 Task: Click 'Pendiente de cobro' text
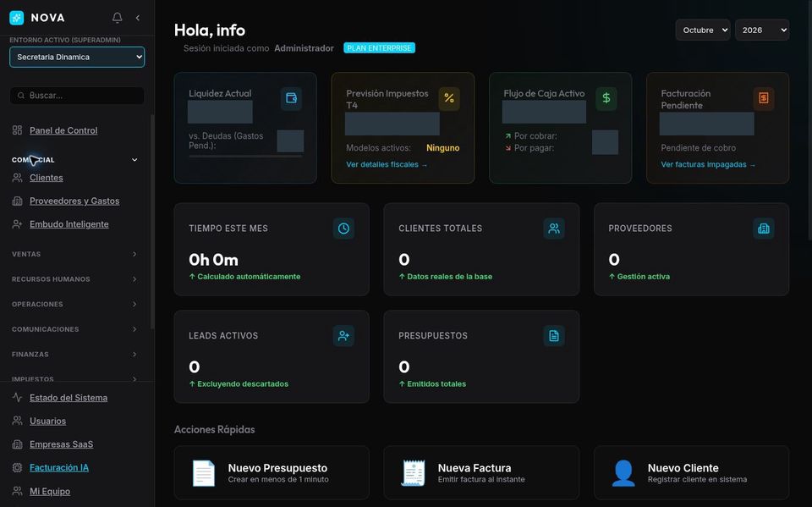click(698, 148)
